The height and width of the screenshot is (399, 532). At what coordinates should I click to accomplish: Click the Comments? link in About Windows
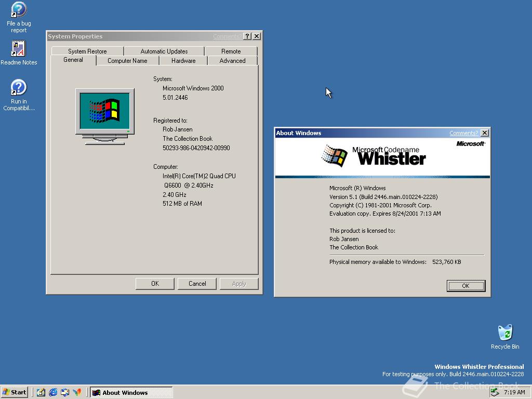(463, 133)
